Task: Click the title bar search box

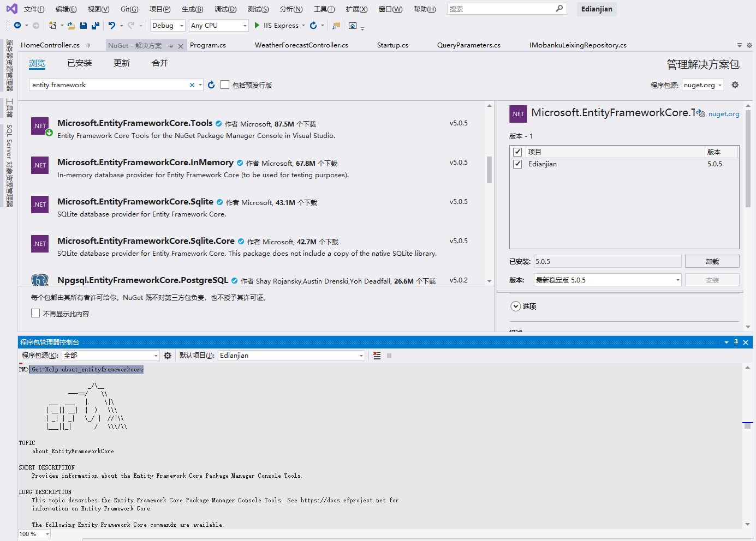Action: click(x=507, y=9)
